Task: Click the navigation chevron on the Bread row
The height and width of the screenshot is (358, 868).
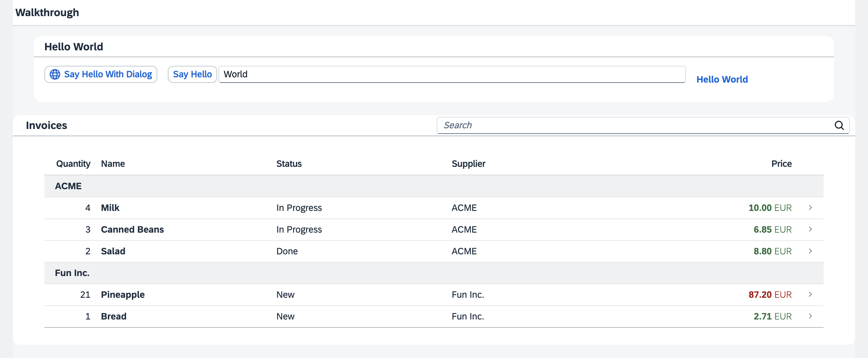Action: [x=811, y=316]
